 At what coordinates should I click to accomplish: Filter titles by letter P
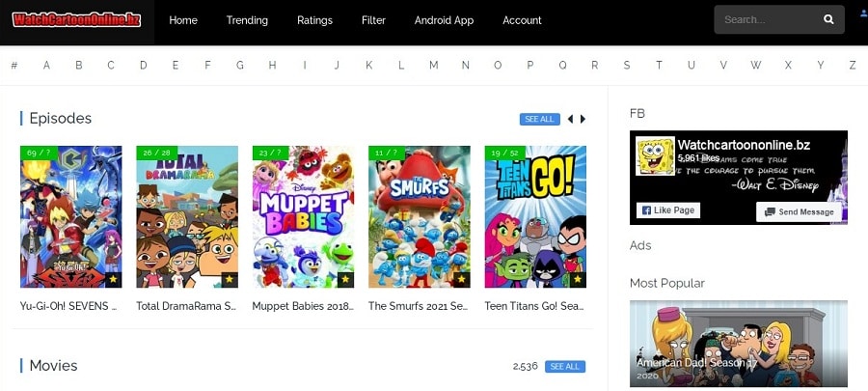click(529, 66)
